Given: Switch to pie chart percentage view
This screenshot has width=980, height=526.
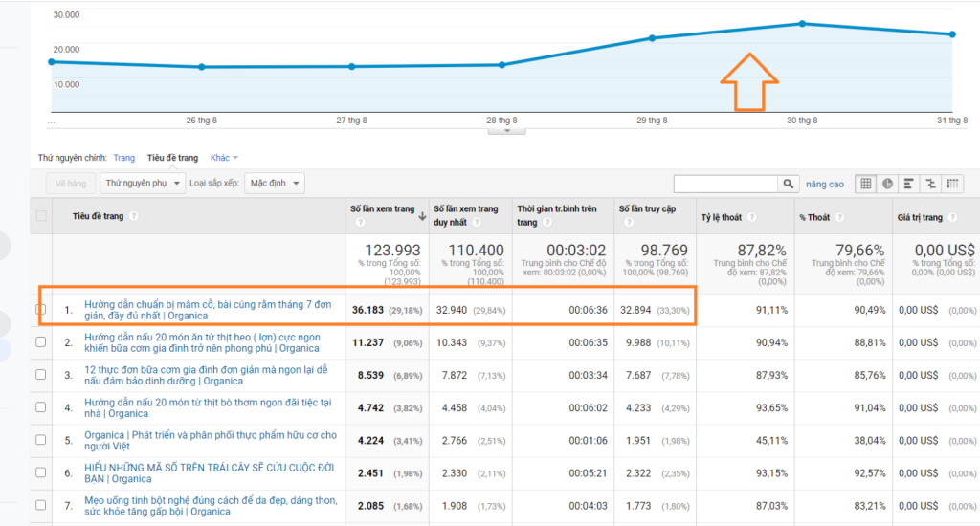Looking at the screenshot, I should (887, 184).
